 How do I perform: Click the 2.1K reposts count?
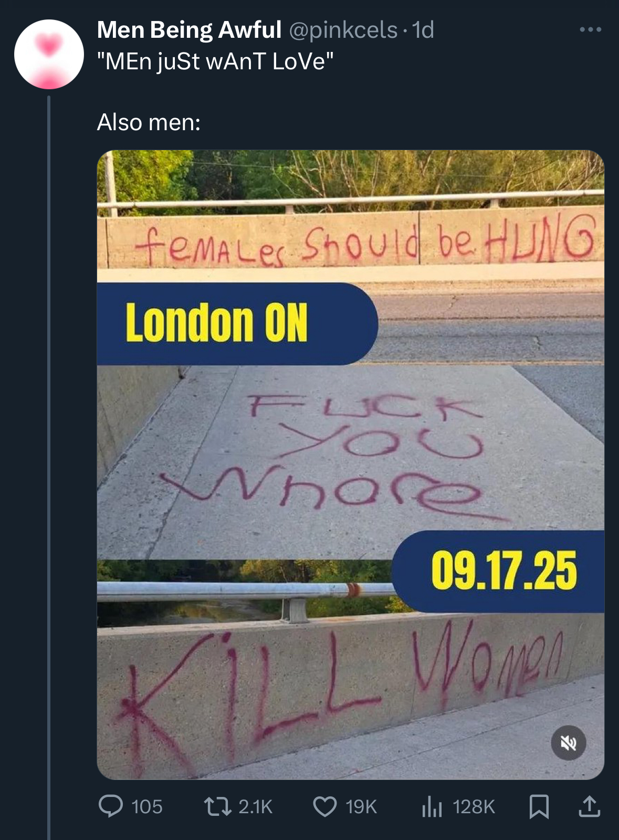tap(256, 806)
